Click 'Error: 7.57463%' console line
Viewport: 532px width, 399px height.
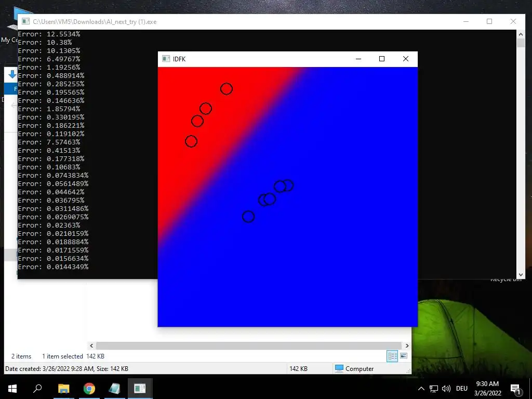tap(49, 142)
